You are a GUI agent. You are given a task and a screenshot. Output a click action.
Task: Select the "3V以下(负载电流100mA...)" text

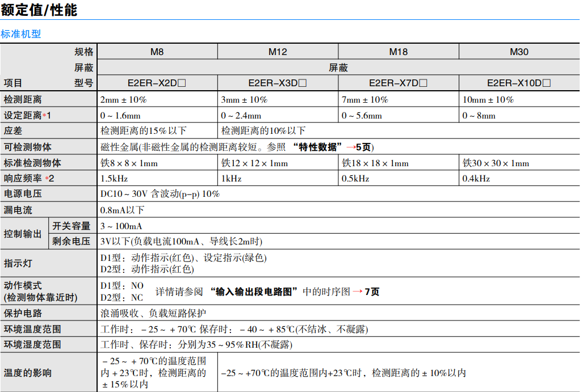(181, 242)
